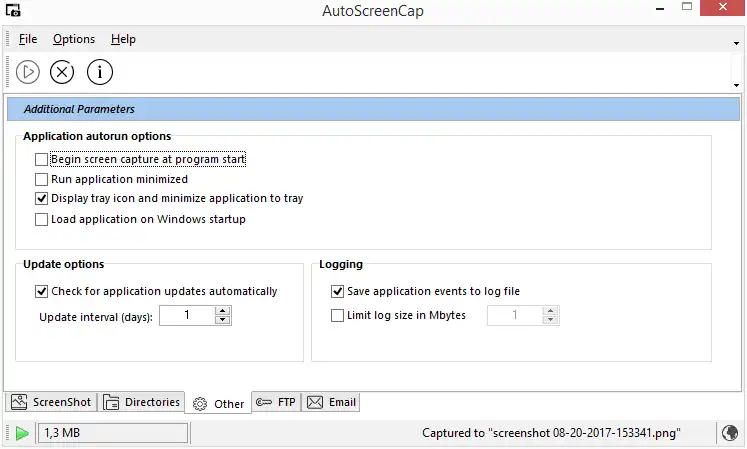Open the File menu
This screenshot has height=449, width=747.
coord(27,39)
